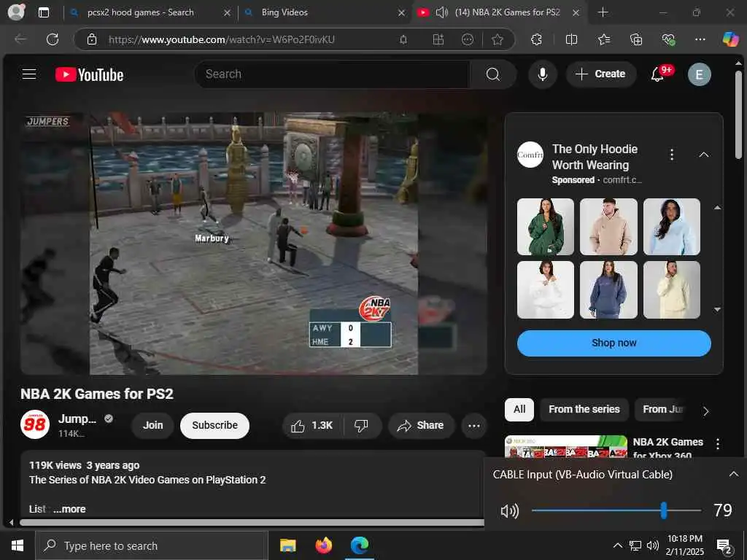Viewport: 747px width, 560px height.
Task: View site information lock icon
Action: 92,39
